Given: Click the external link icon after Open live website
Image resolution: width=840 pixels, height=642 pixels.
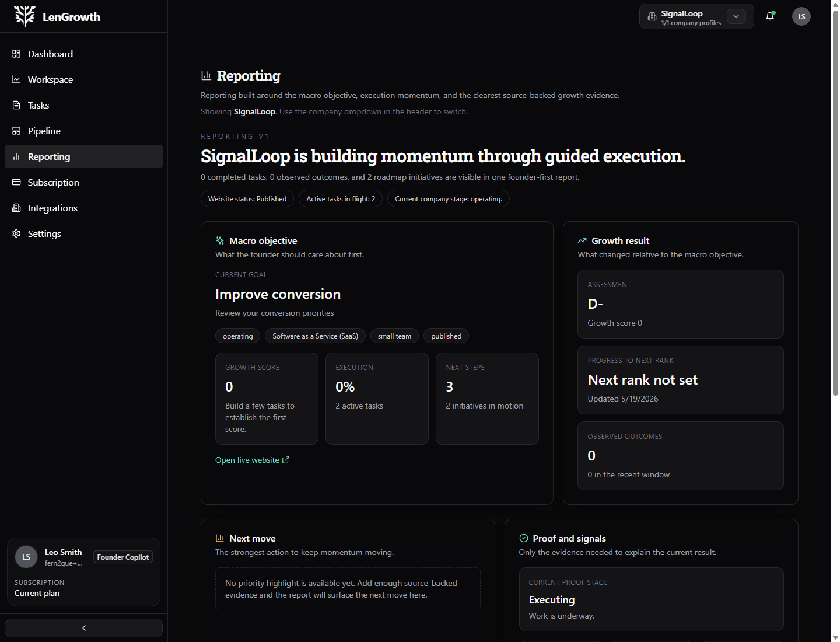Looking at the screenshot, I should (286, 460).
